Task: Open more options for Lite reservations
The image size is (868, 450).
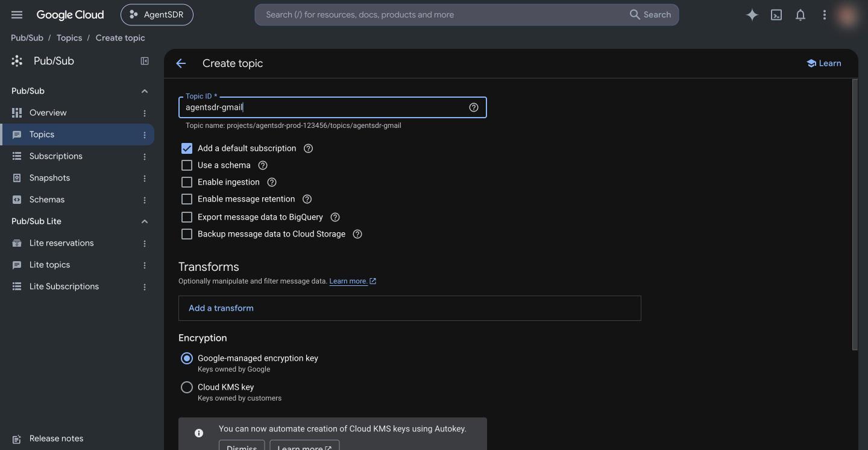Action: tap(145, 244)
